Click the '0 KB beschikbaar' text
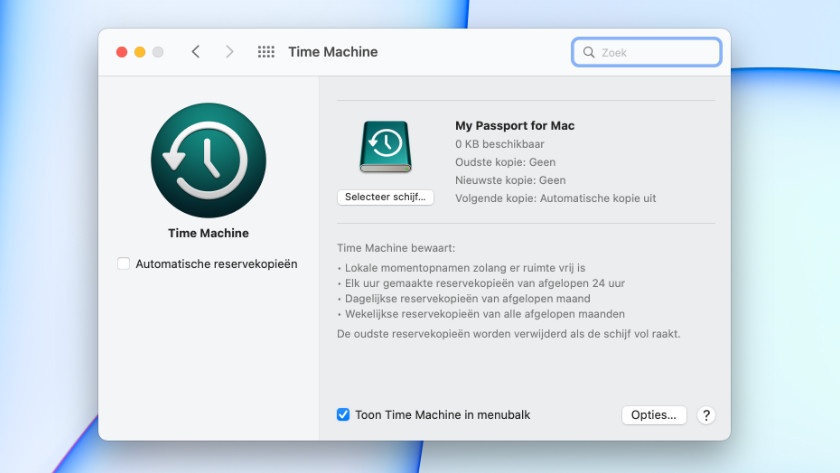Image resolution: width=840 pixels, height=473 pixels. [499, 144]
